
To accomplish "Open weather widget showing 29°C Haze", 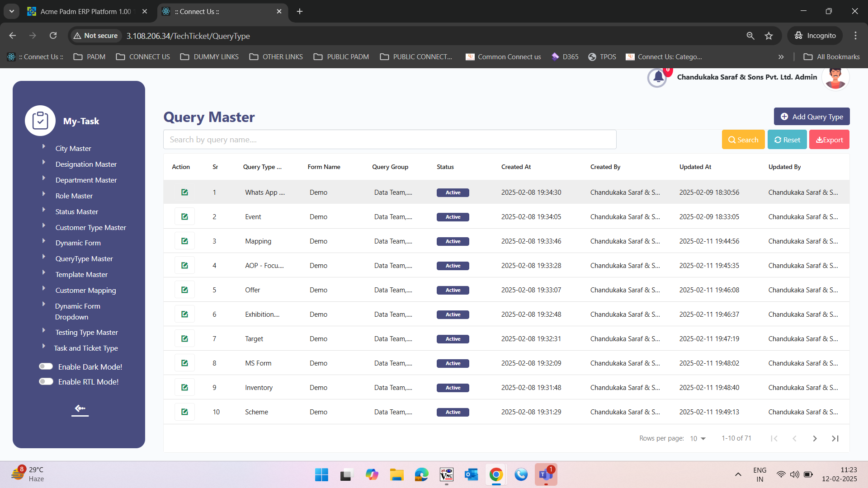I will 28,474.
